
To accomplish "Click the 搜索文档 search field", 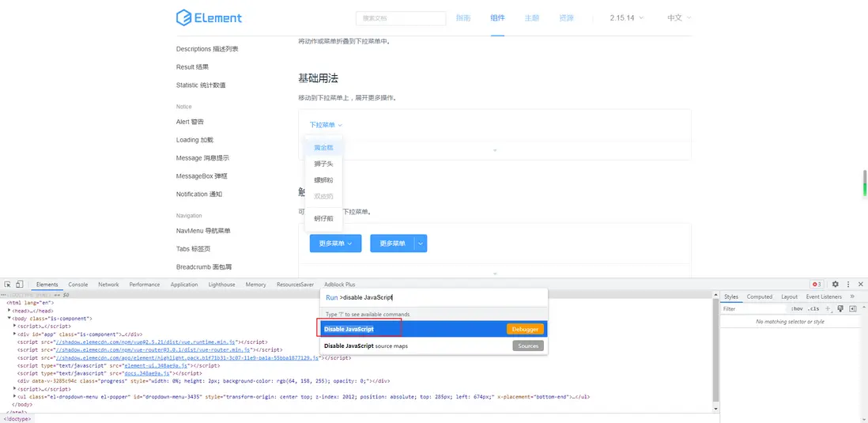I will (401, 18).
